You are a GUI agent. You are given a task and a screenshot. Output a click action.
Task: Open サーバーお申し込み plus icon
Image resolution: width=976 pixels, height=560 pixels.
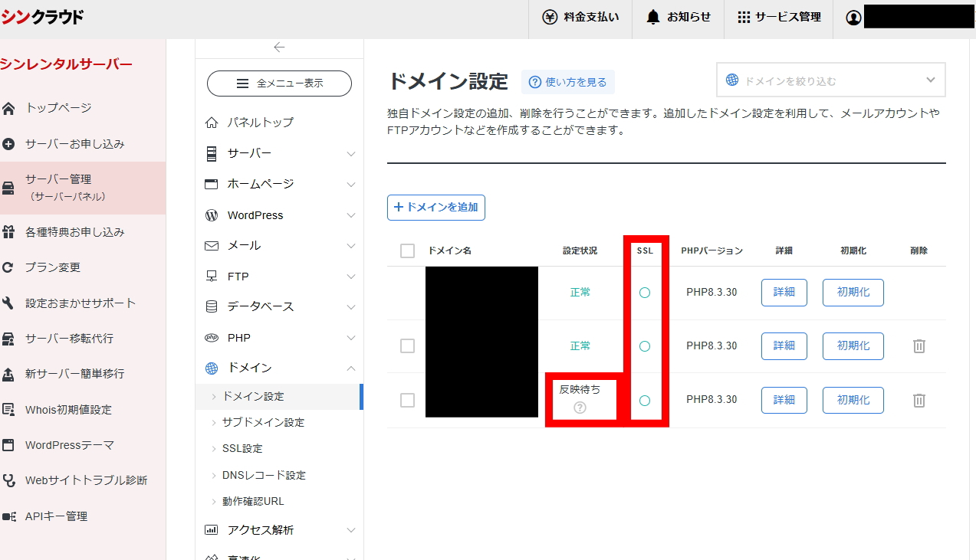click(x=9, y=144)
